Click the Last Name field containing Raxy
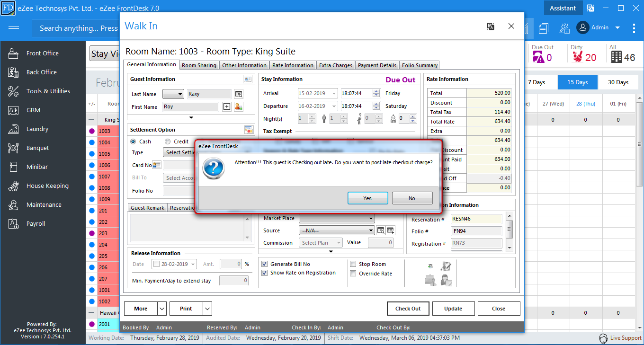Viewport: 644px width, 345px height. pyautogui.click(x=209, y=94)
